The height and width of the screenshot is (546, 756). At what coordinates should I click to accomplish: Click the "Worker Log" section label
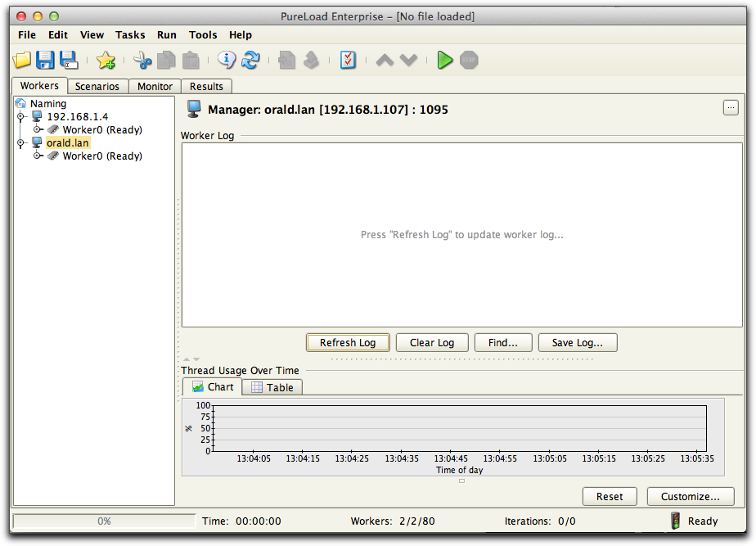click(x=207, y=136)
